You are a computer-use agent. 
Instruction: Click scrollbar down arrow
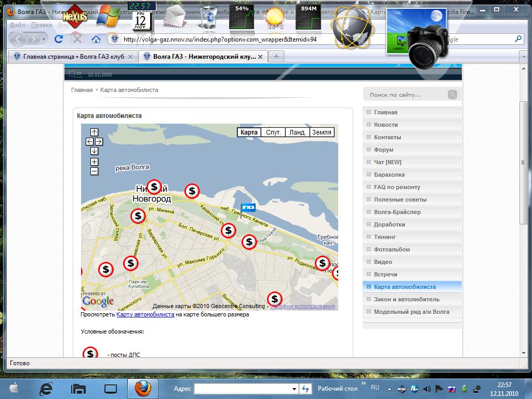pos(524,353)
